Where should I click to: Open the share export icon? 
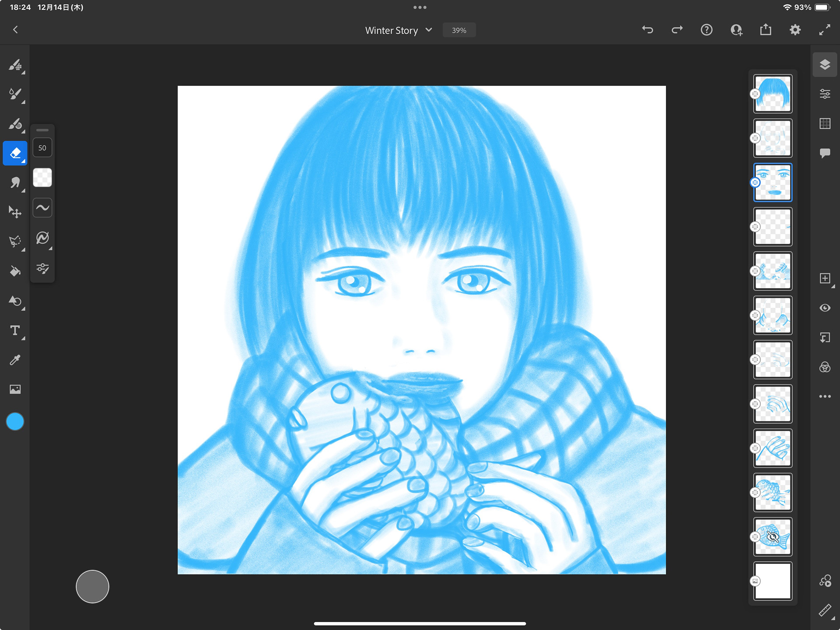(x=766, y=30)
